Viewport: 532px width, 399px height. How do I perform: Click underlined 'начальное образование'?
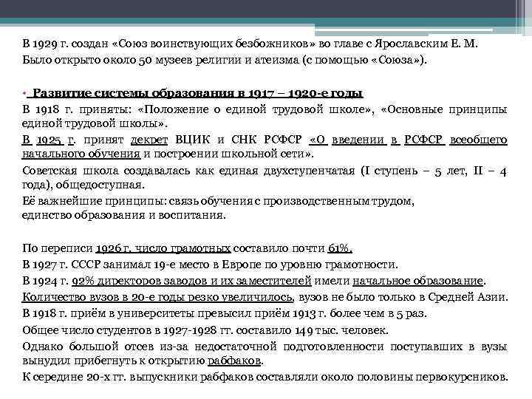click(418, 281)
